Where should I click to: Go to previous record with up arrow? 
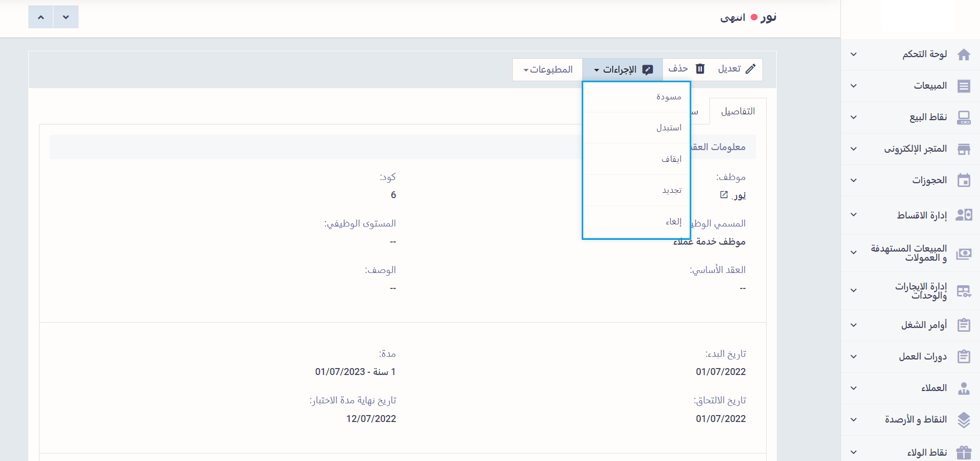pyautogui.click(x=41, y=17)
